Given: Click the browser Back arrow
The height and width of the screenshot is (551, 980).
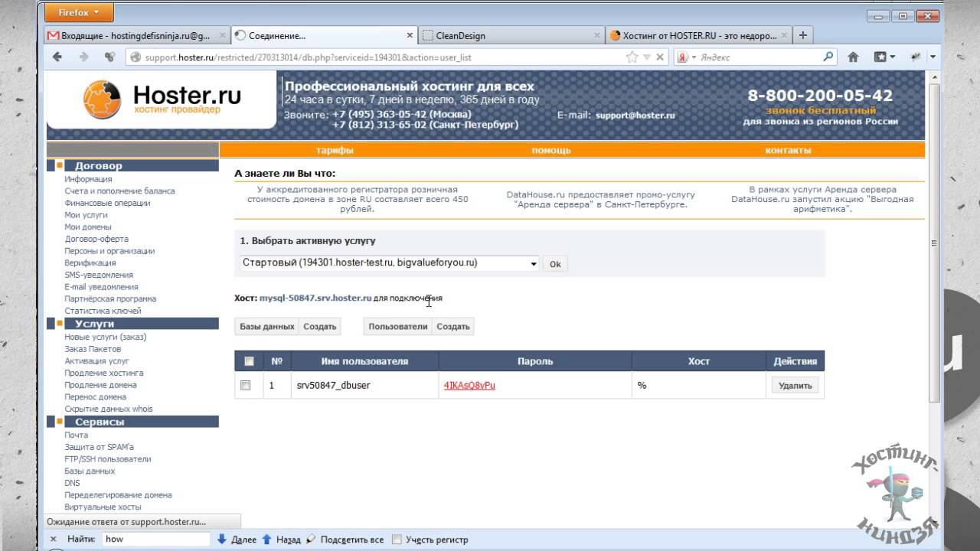Looking at the screenshot, I should (x=57, y=57).
